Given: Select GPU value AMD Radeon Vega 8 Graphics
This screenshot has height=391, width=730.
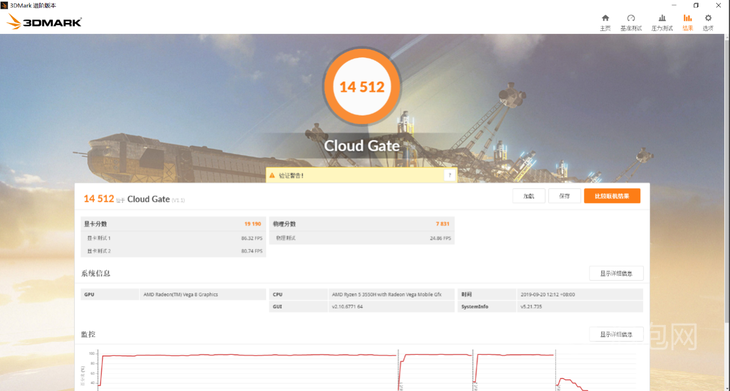Looking at the screenshot, I should [181, 294].
